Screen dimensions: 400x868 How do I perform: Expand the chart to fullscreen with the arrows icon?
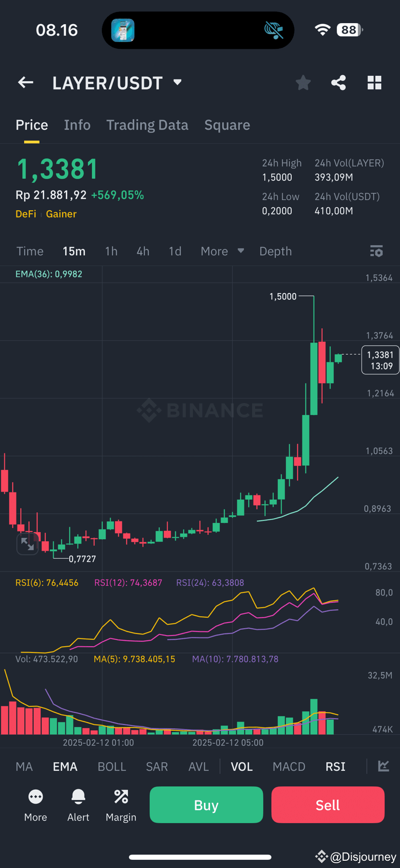27,544
